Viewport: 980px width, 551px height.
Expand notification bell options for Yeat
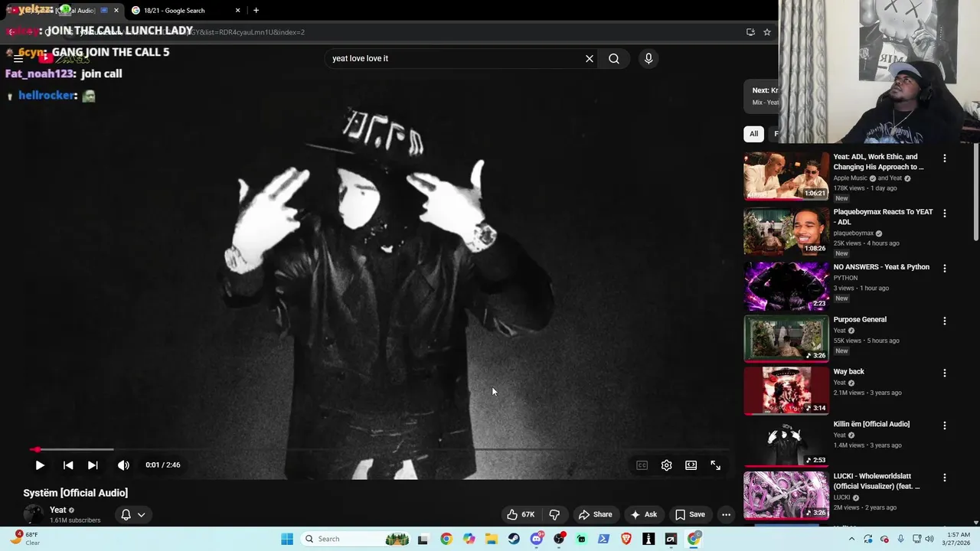point(133,514)
